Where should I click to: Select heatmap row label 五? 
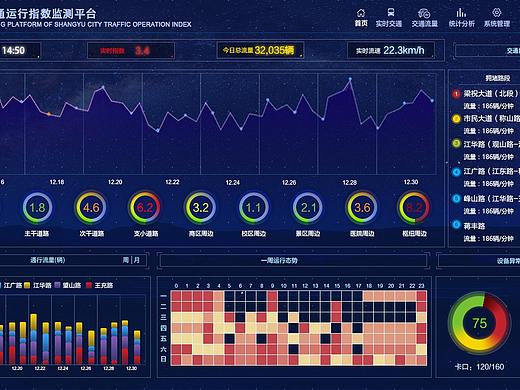pyautogui.click(x=163, y=339)
